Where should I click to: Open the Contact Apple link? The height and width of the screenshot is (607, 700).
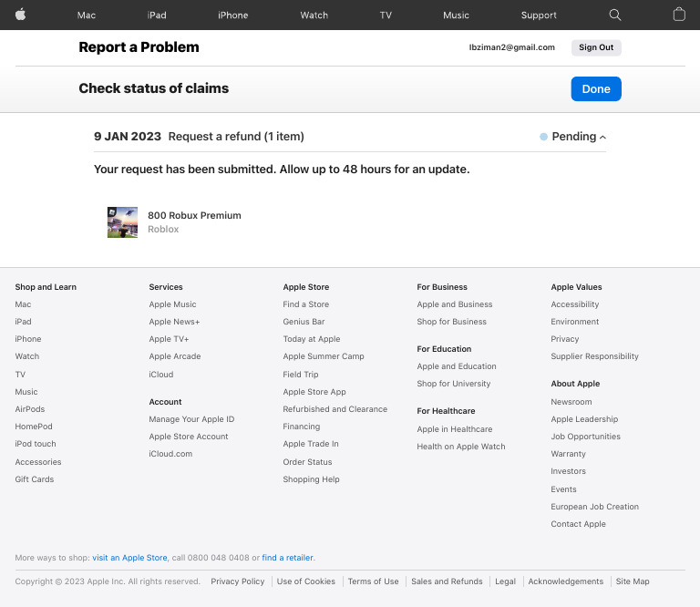(x=578, y=524)
